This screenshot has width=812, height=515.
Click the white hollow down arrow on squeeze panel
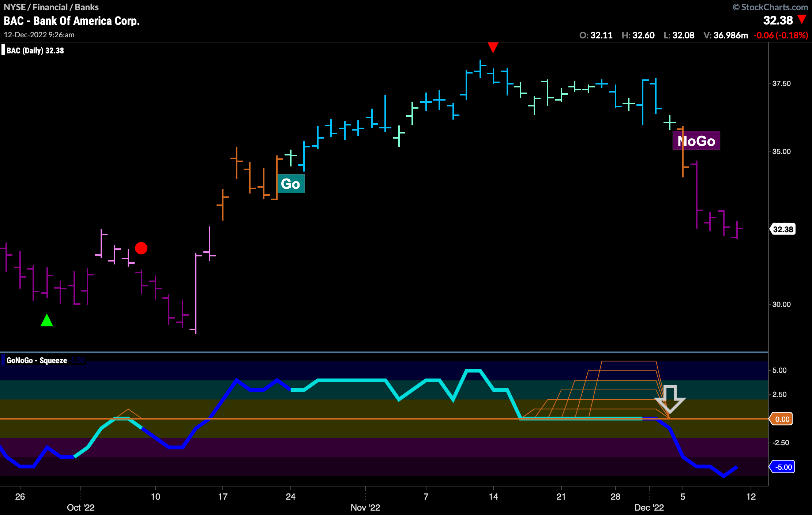tap(670, 399)
